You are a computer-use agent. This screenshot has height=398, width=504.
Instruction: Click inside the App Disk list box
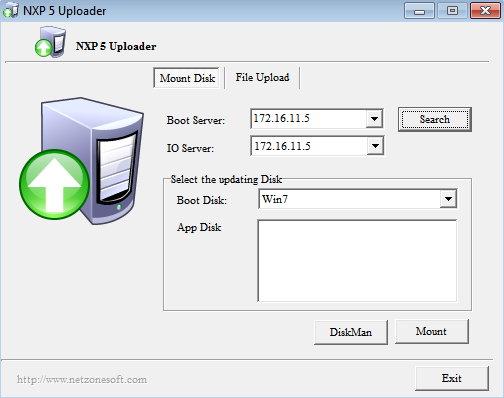[357, 261]
